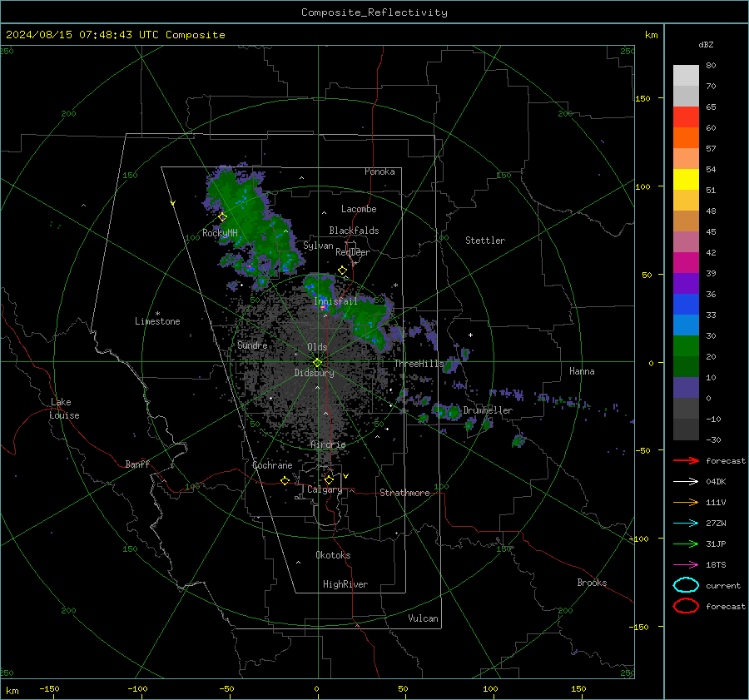Click the red forecast ellipse icon

[x=686, y=606]
